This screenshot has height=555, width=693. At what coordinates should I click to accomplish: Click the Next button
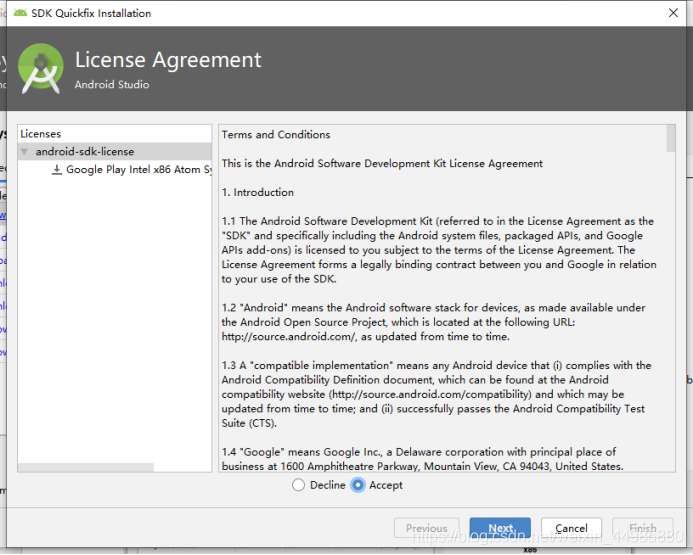500,528
